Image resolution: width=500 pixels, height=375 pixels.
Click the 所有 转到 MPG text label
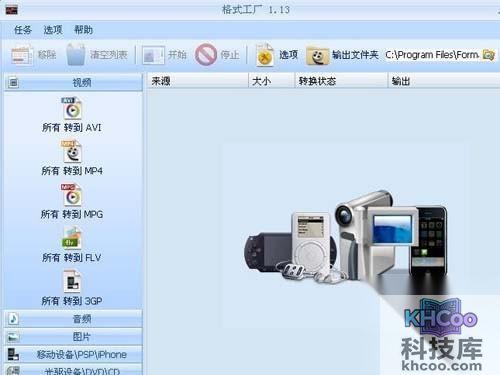pyautogui.click(x=72, y=214)
